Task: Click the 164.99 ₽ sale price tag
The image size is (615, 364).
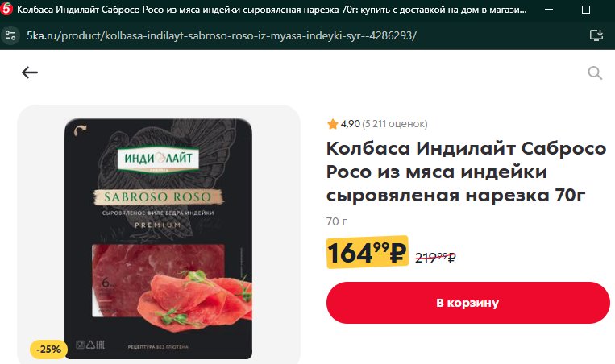Action: click(367, 252)
